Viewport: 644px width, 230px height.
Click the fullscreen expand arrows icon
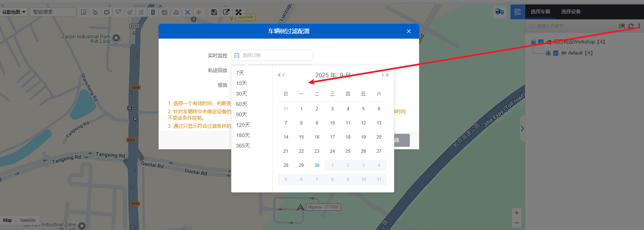(x=239, y=12)
